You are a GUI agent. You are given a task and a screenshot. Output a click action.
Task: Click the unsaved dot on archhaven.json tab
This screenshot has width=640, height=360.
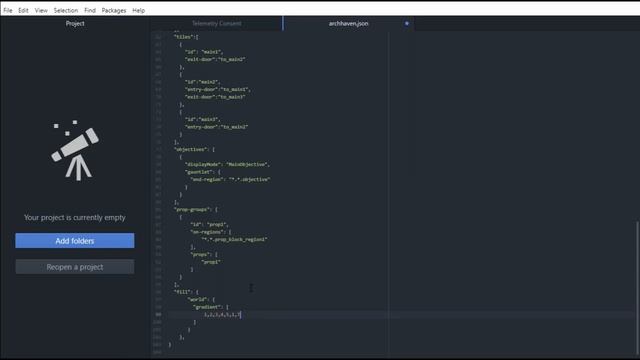[407, 23]
